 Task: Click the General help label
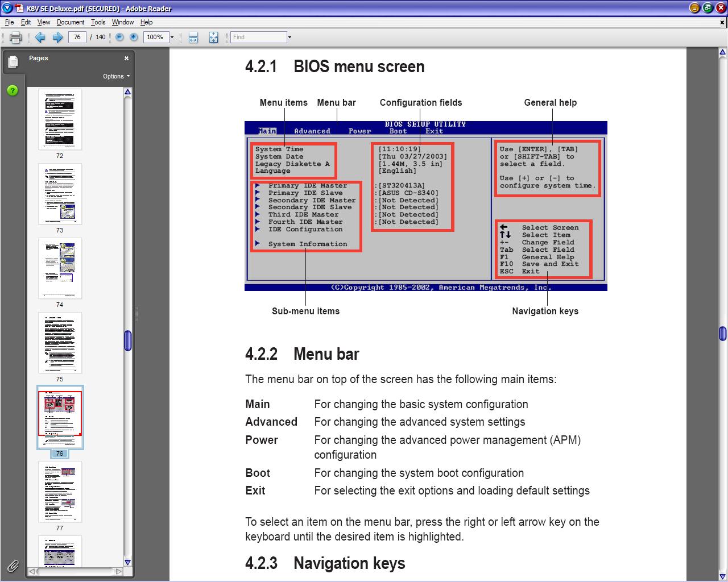tap(551, 102)
